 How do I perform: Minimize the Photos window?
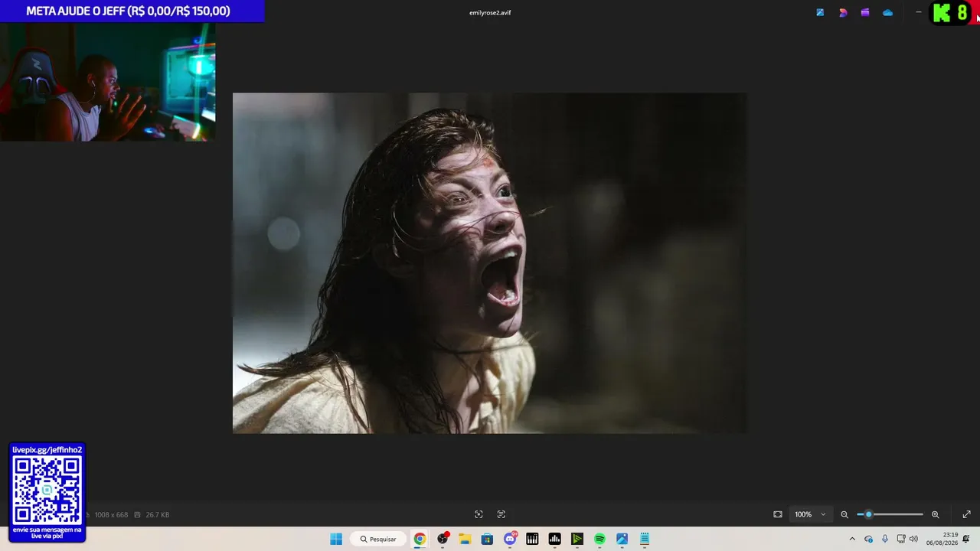pos(919,12)
